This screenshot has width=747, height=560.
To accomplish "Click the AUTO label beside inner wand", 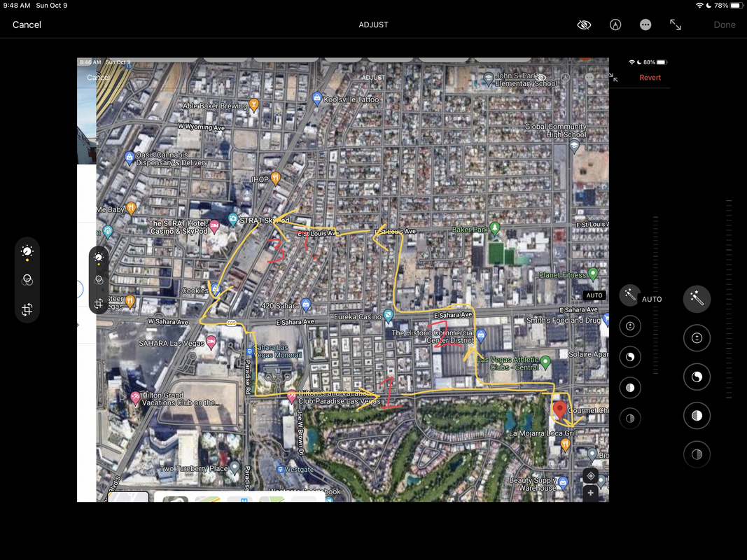I will 652,299.
